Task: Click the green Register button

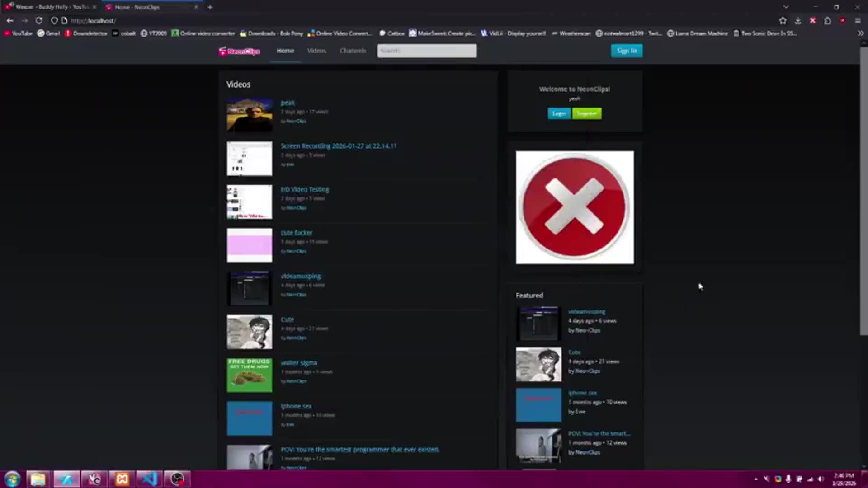Action: pos(587,113)
